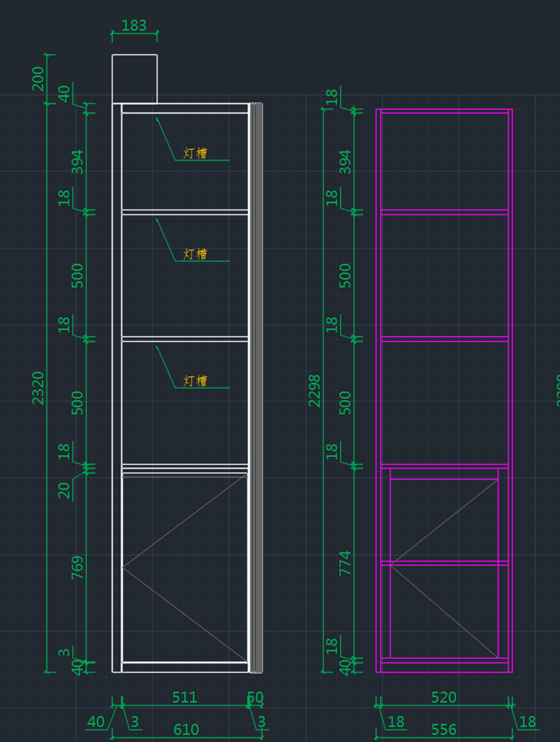This screenshot has height=742, width=560.
Task: Click the 200 dimension text
Action: point(38,79)
